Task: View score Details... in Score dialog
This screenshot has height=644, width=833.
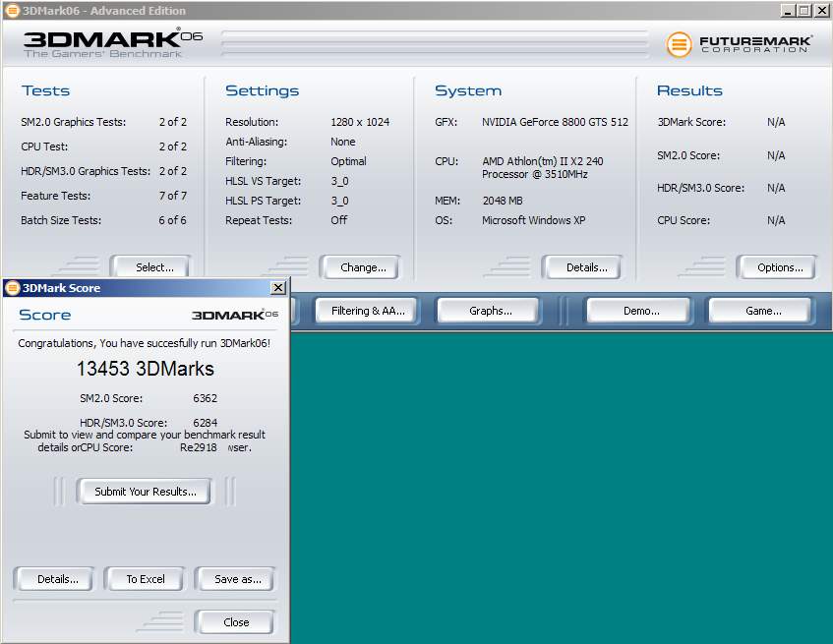Action: 57,579
